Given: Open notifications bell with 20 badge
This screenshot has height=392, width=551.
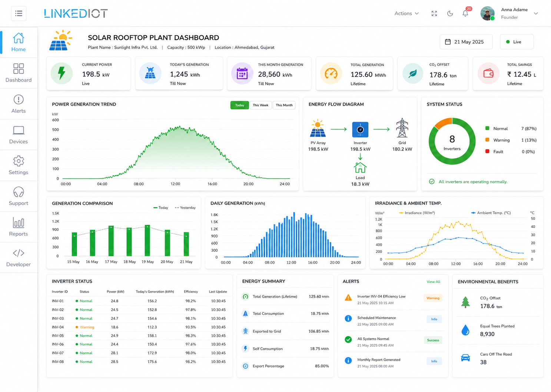Looking at the screenshot, I should coord(466,13).
